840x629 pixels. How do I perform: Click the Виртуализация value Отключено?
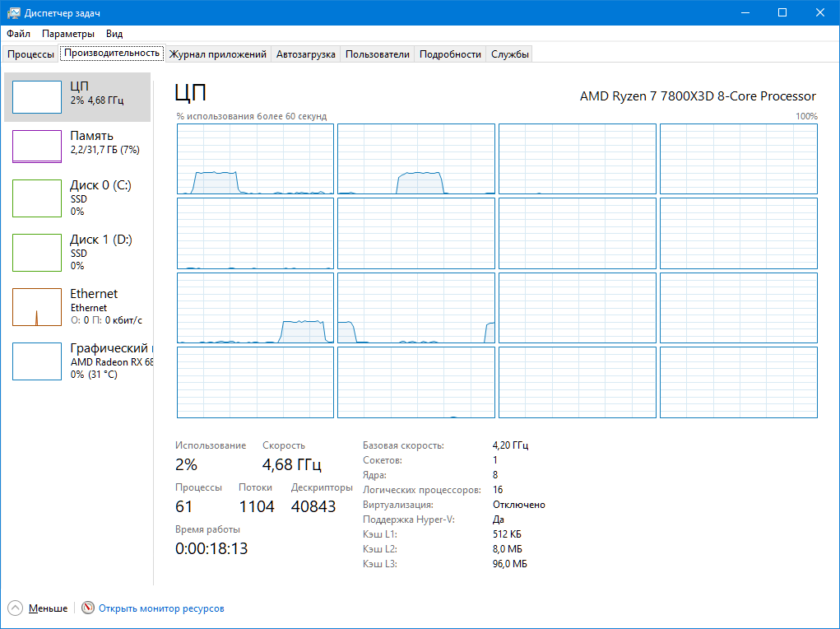pyautogui.click(x=519, y=505)
